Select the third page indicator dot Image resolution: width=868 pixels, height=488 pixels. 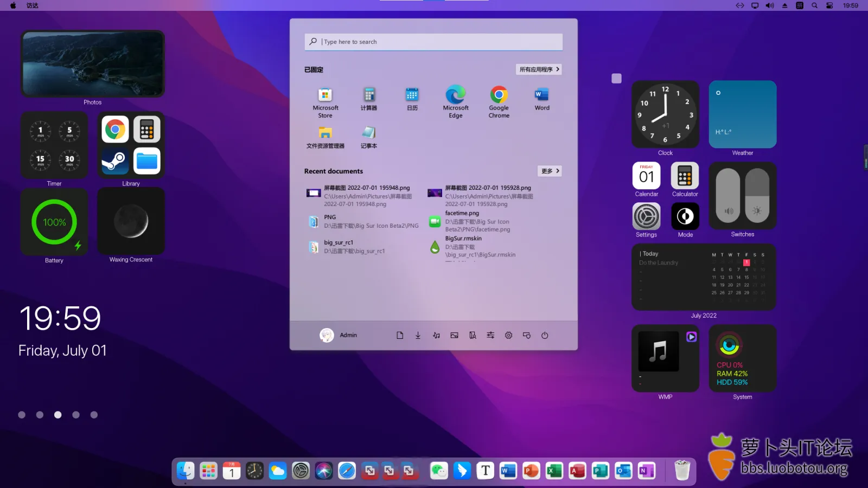pyautogui.click(x=58, y=415)
